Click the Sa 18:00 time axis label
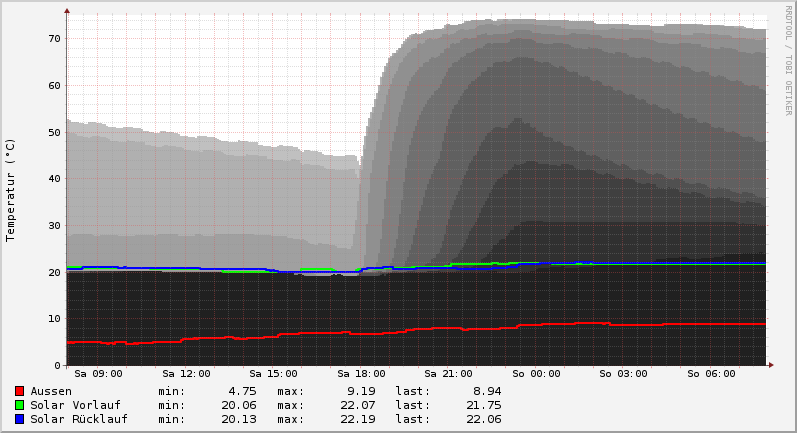797x433 pixels. [361, 374]
